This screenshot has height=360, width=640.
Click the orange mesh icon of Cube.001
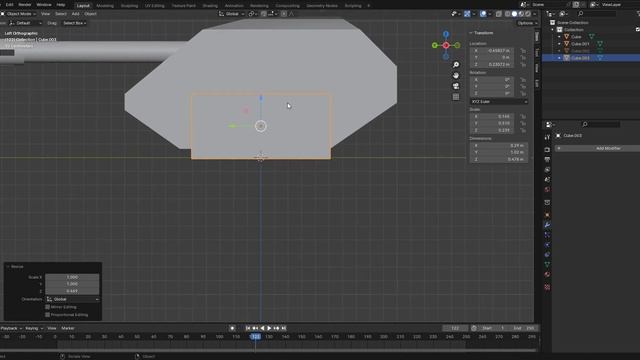567,44
